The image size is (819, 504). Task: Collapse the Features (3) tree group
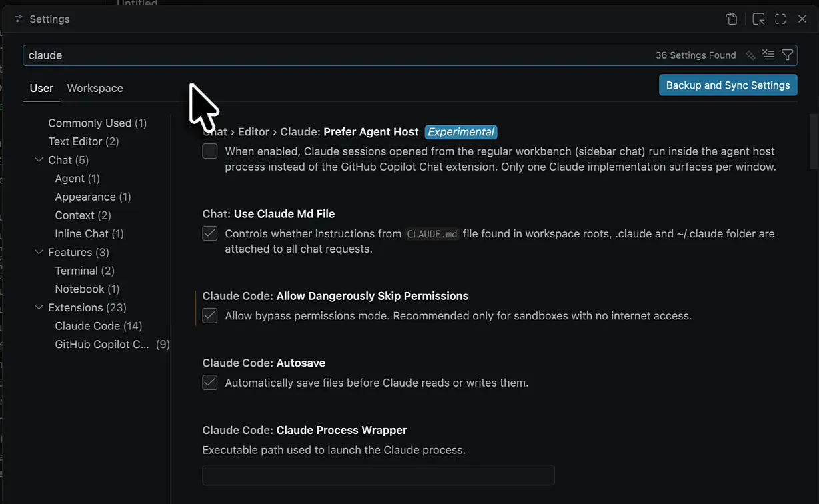39,252
